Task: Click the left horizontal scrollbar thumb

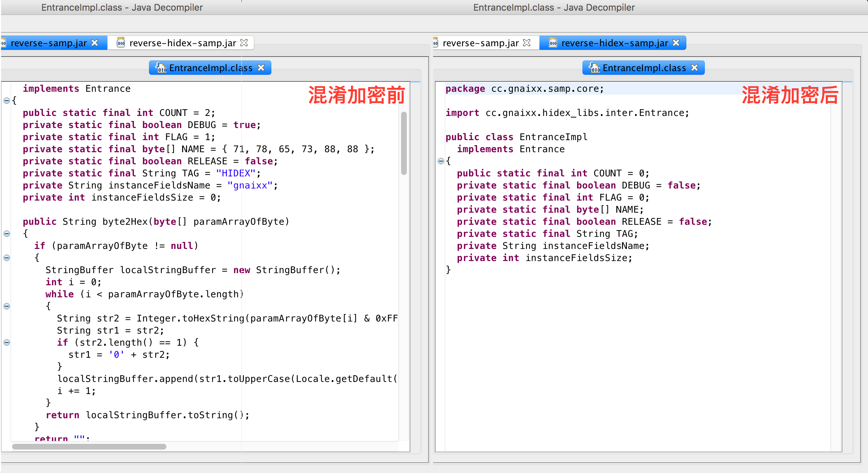Action: click(89, 447)
